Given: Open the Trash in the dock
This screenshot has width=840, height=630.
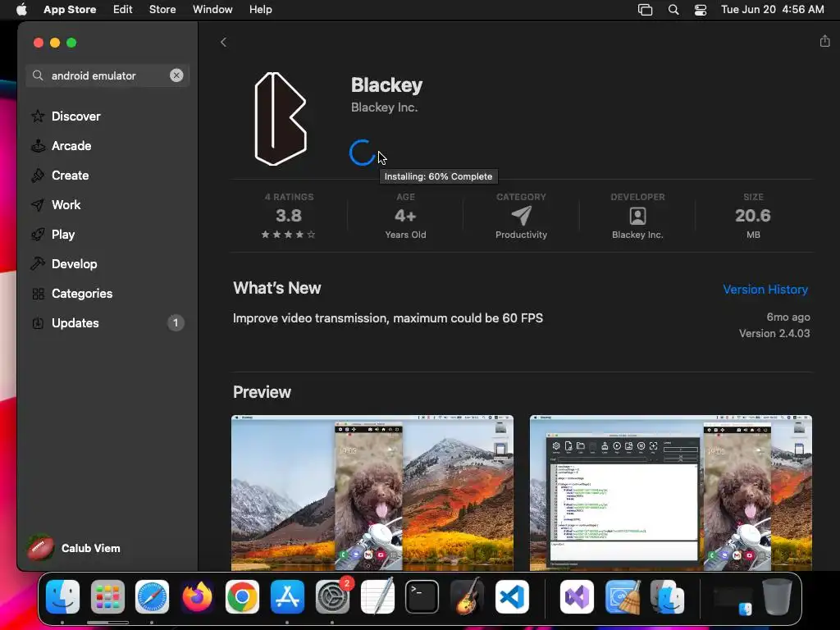Looking at the screenshot, I should coord(778,597).
